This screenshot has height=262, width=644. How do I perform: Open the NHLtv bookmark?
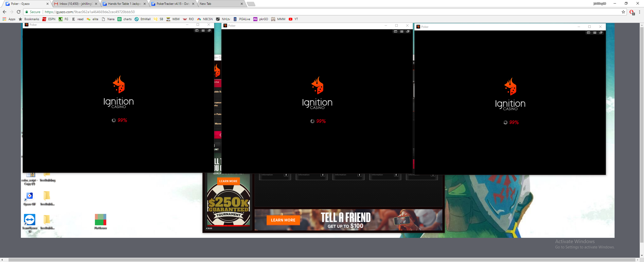tap(223, 19)
